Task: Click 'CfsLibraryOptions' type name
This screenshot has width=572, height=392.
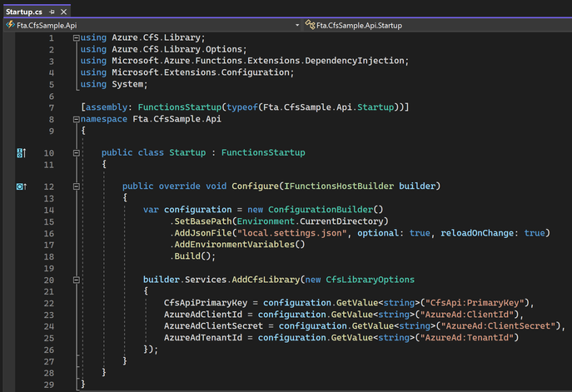Action: [370, 280]
